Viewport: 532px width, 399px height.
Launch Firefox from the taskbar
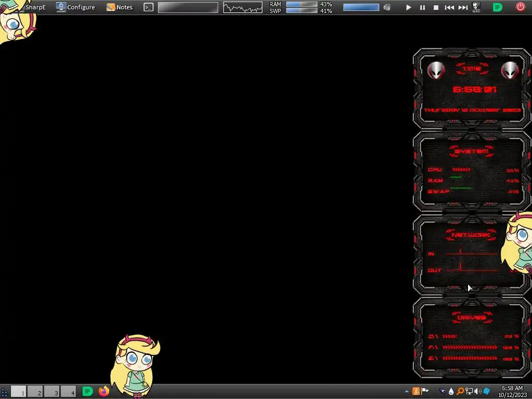[x=104, y=391]
